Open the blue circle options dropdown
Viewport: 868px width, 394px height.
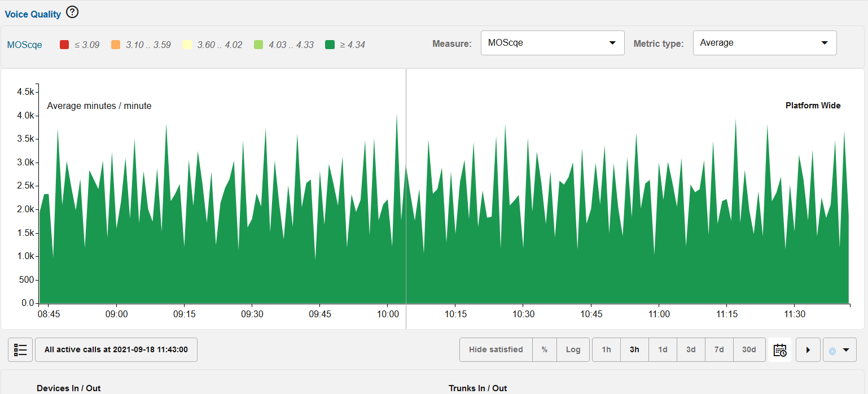(x=840, y=350)
